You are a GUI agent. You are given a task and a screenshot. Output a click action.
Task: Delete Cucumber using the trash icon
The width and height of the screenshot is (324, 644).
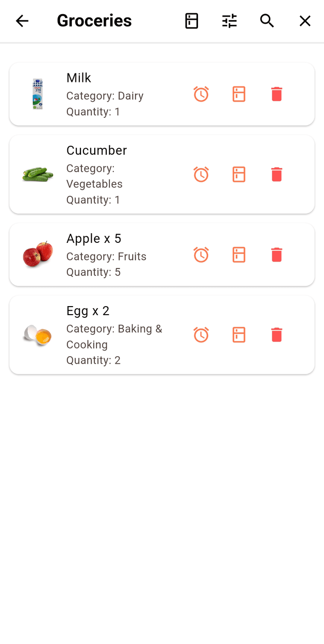pyautogui.click(x=276, y=174)
